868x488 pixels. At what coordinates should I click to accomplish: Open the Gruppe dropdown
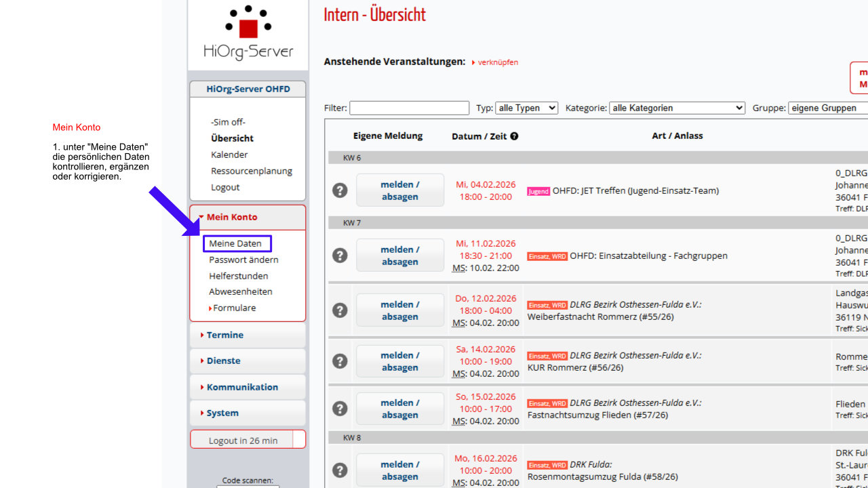coord(827,108)
